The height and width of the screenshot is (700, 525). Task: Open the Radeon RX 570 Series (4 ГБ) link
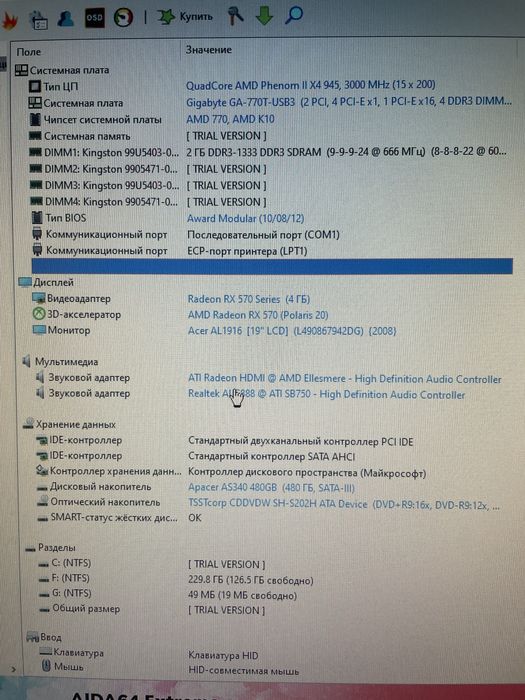[x=249, y=299]
